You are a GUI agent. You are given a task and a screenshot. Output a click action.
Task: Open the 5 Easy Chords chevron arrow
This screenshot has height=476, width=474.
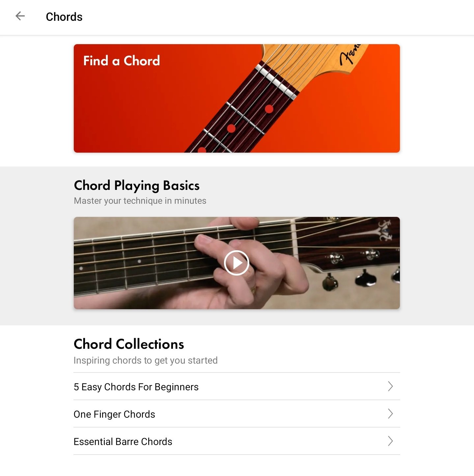pos(390,386)
